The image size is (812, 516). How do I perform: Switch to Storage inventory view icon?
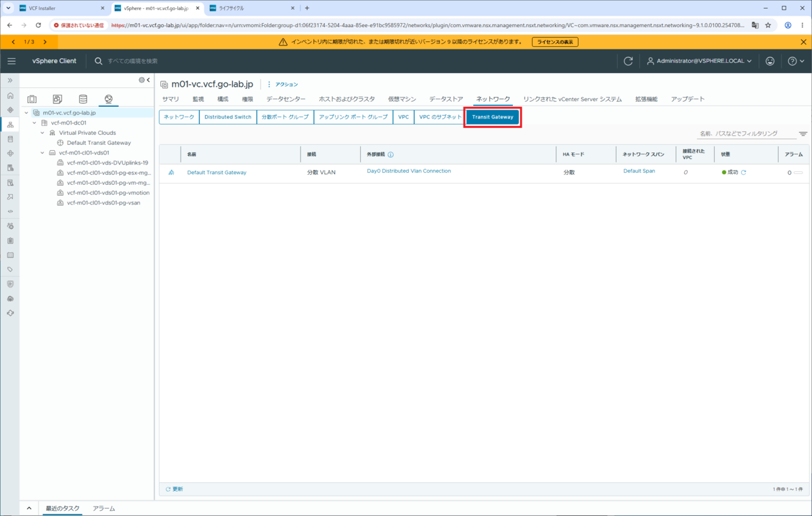click(83, 99)
